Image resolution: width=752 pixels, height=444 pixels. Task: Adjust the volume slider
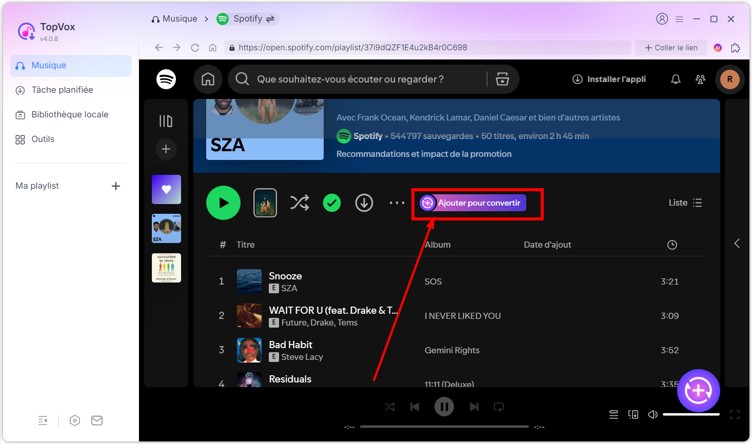pyautogui.click(x=691, y=414)
